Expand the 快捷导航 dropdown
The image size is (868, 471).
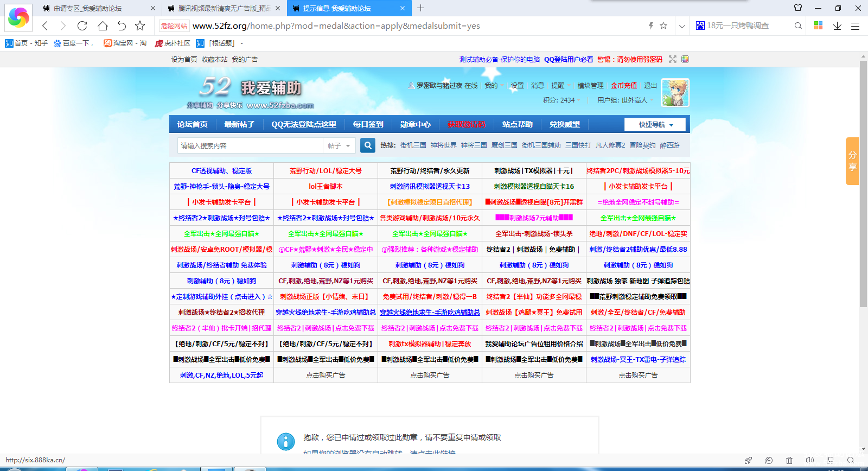tap(655, 124)
